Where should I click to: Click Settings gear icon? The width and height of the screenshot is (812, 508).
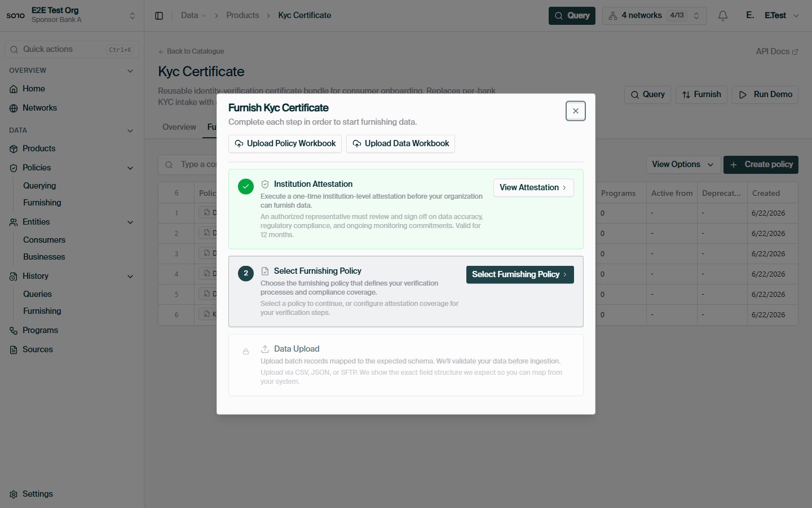coord(14,494)
